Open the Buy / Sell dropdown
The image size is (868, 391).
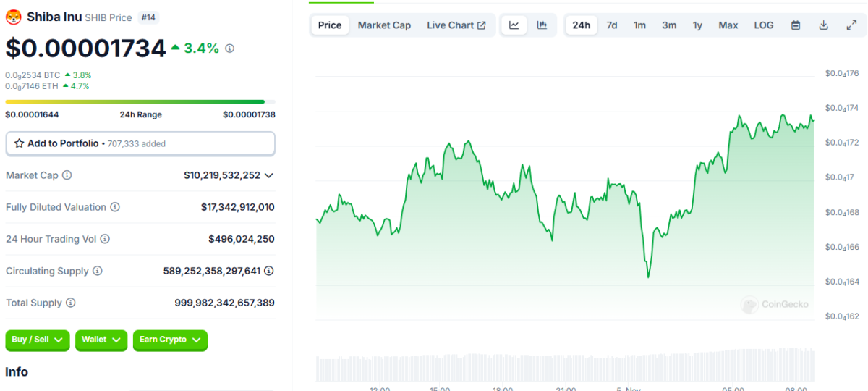[x=38, y=340]
